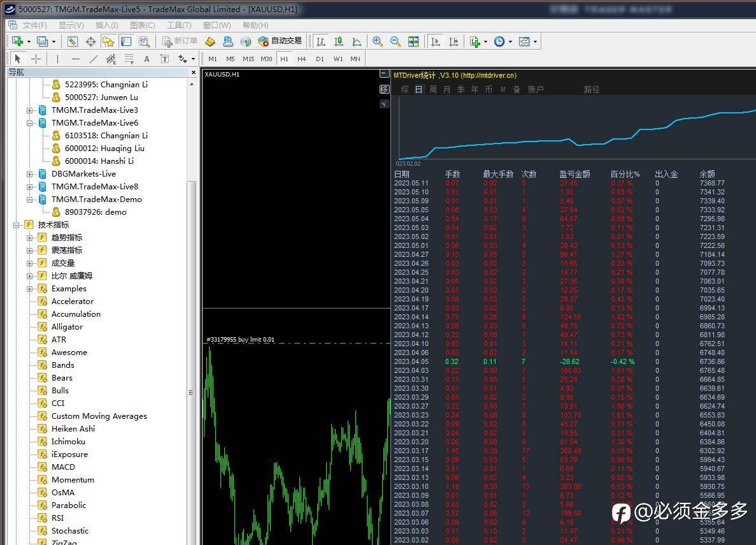Screen dimensions: 756x545
Task: Click the Zoom In magnifier icon
Action: (x=378, y=41)
